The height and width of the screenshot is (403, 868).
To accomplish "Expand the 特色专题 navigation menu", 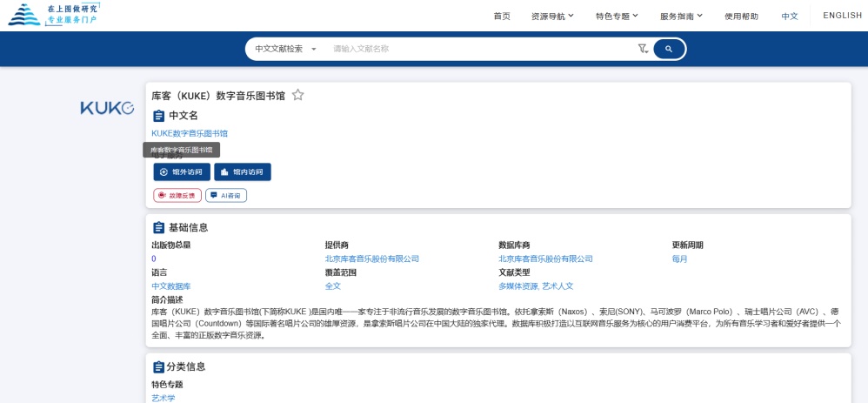I will (x=617, y=16).
